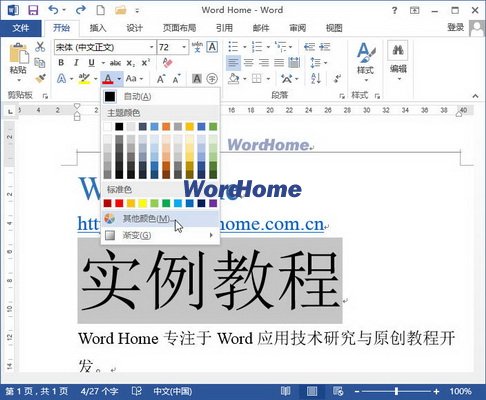The height and width of the screenshot is (400, 486).
Task: Switch to the 插入 Insert tab
Action: (x=98, y=28)
